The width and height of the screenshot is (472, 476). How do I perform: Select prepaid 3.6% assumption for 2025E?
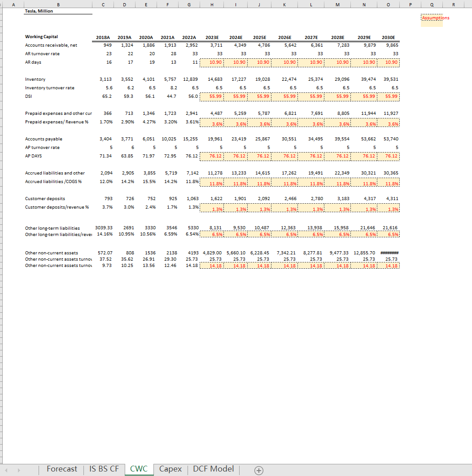pos(259,123)
